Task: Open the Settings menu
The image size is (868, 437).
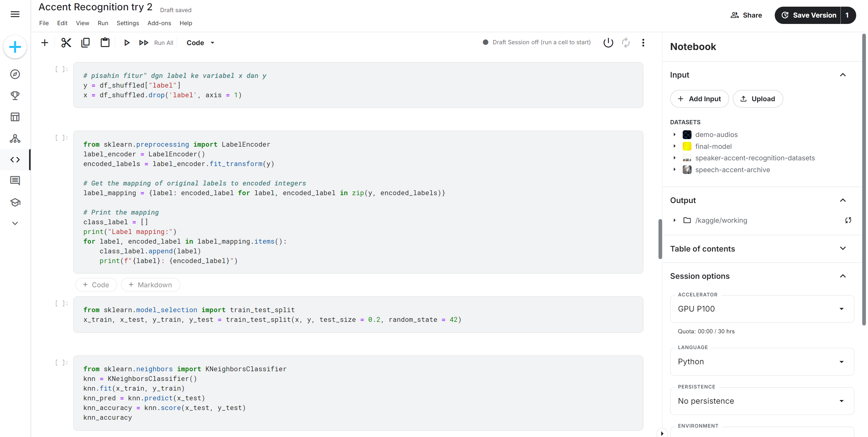Action: click(128, 23)
